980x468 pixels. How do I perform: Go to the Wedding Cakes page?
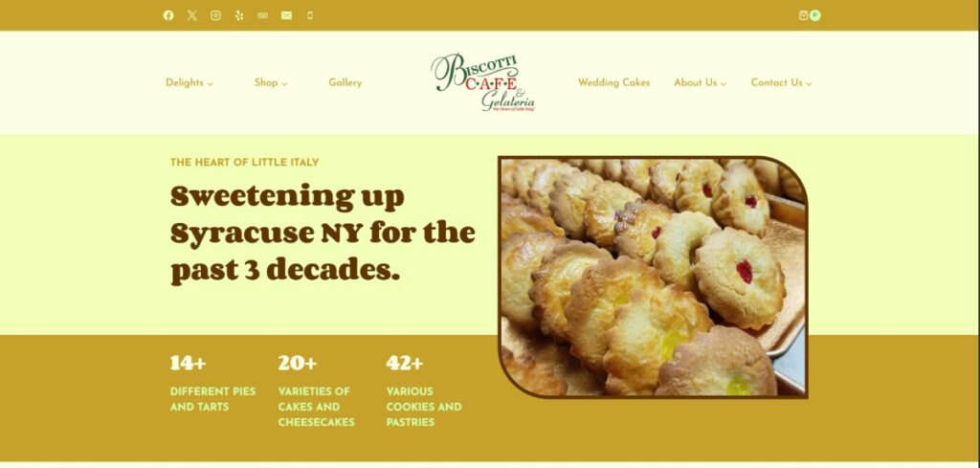(613, 82)
